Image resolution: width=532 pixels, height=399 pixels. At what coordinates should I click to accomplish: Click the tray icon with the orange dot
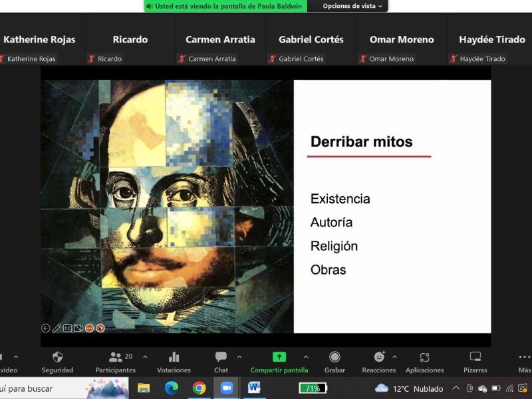tap(523, 388)
